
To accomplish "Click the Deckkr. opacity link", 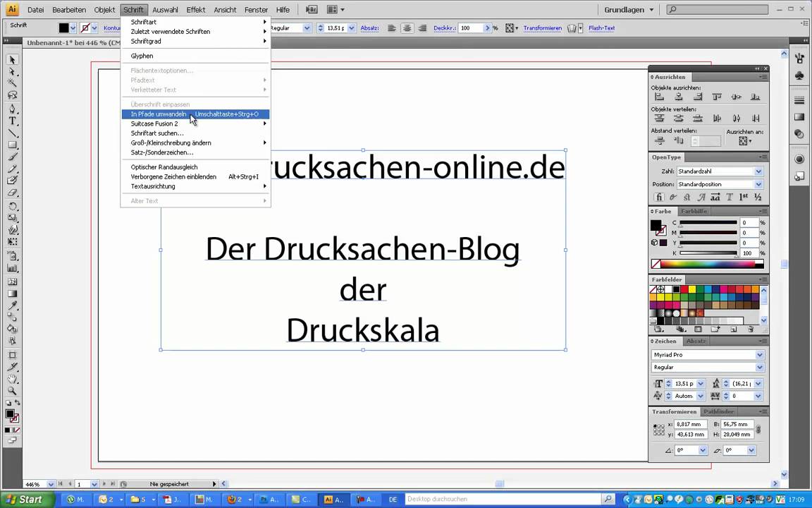I will [444, 28].
